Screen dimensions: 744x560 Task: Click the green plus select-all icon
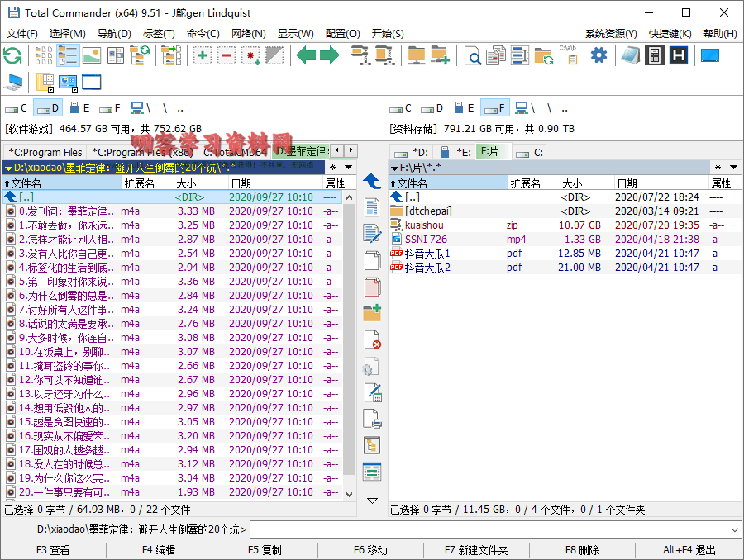pos(203,55)
